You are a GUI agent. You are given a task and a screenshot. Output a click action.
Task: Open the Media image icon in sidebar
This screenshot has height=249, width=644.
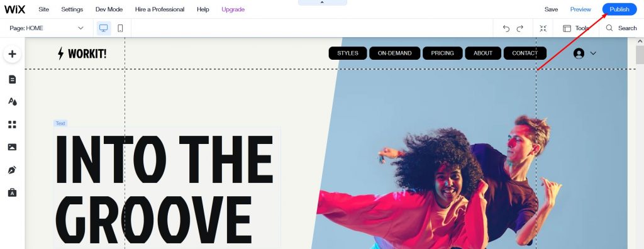13,147
